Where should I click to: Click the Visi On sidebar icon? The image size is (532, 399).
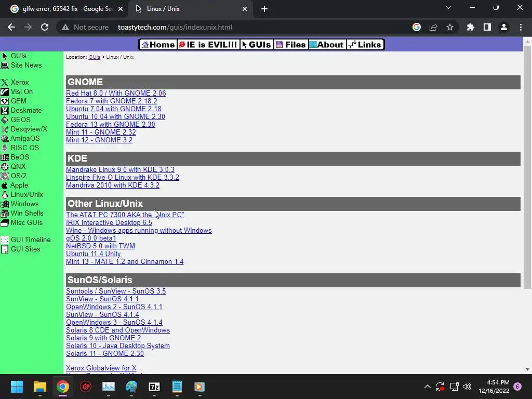point(4,91)
